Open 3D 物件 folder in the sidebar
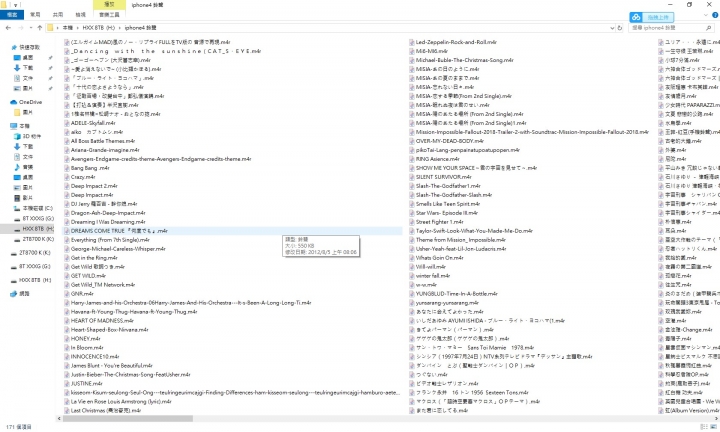Viewport: 720px width, 432px height. click(27, 136)
